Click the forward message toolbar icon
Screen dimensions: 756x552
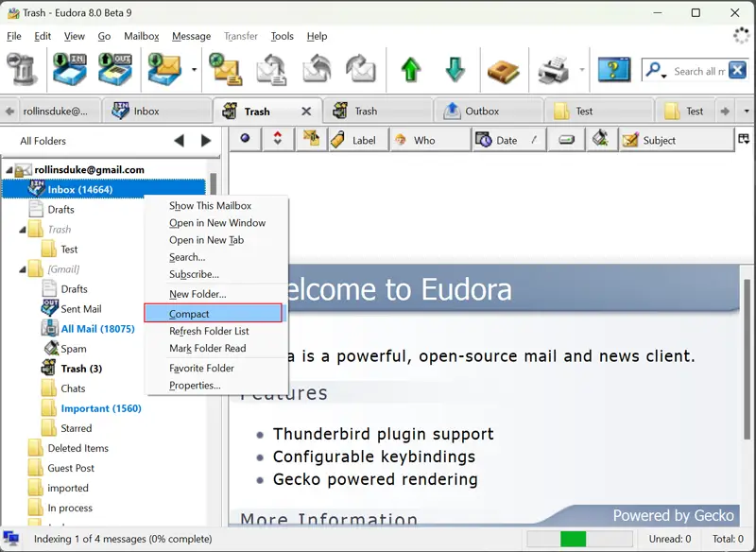click(361, 70)
